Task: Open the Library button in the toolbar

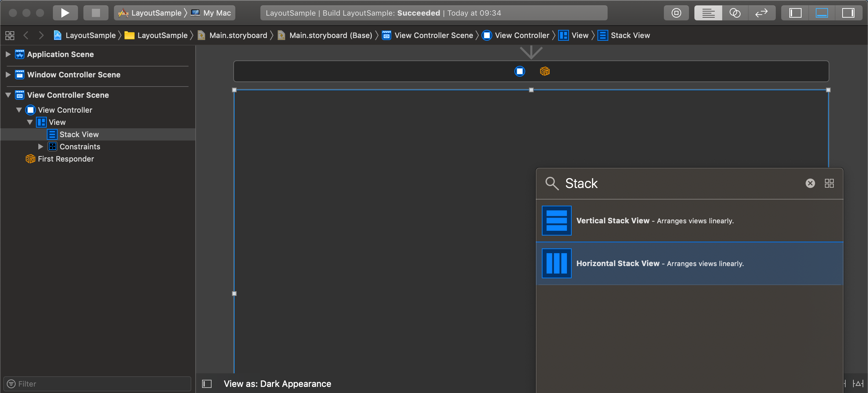Action: tap(676, 13)
